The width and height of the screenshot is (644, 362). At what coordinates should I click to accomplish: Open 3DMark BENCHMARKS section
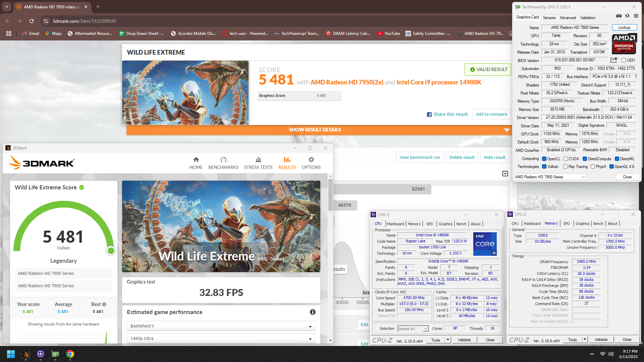click(x=223, y=163)
